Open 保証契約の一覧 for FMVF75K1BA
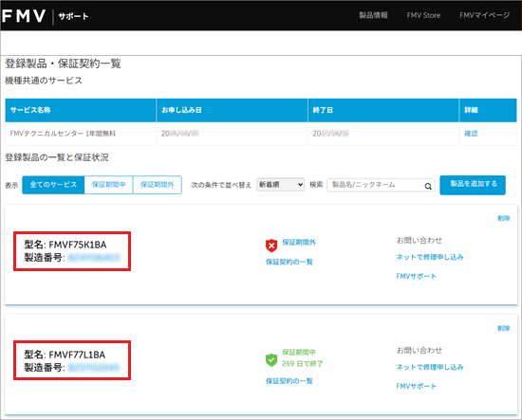 [x=289, y=262]
